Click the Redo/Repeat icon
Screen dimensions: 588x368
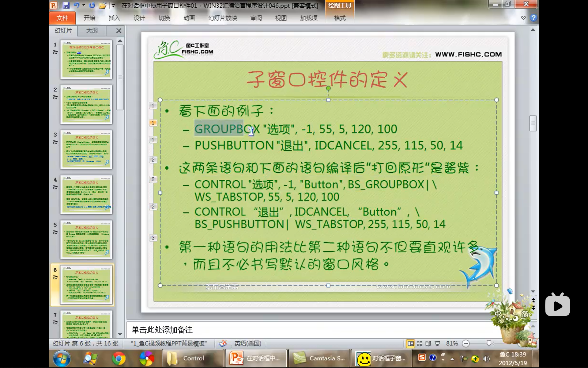(x=92, y=5)
